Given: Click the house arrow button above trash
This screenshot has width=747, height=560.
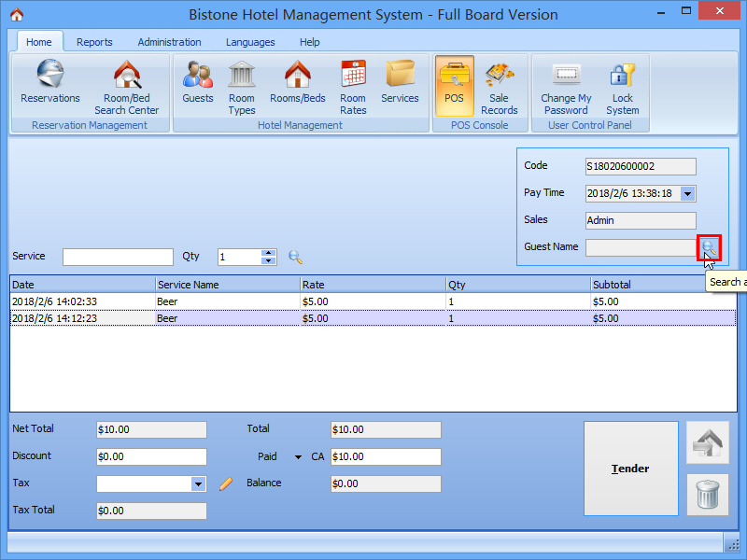Looking at the screenshot, I should (708, 442).
